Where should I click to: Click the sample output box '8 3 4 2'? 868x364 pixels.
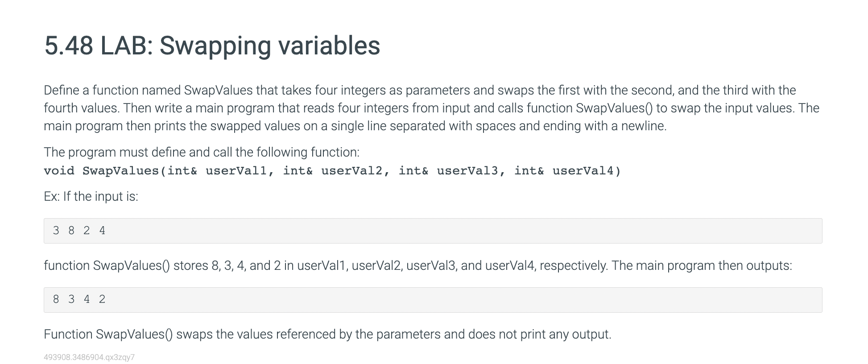click(x=433, y=300)
